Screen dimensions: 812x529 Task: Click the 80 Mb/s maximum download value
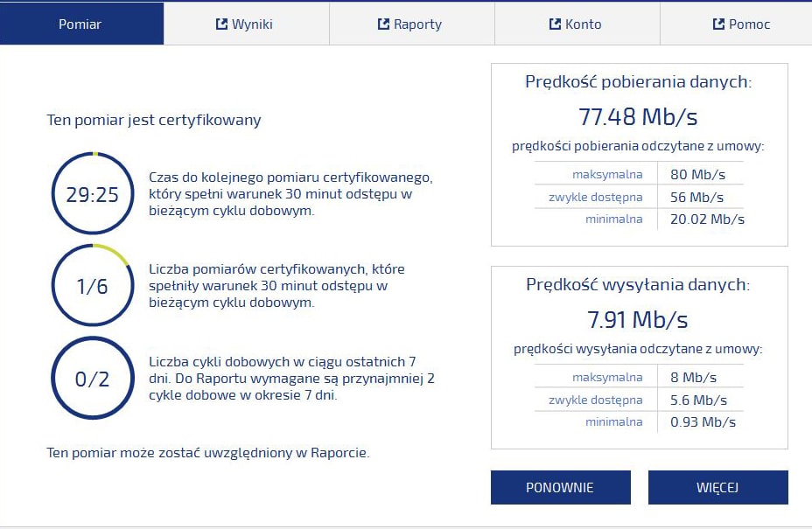[x=697, y=174]
